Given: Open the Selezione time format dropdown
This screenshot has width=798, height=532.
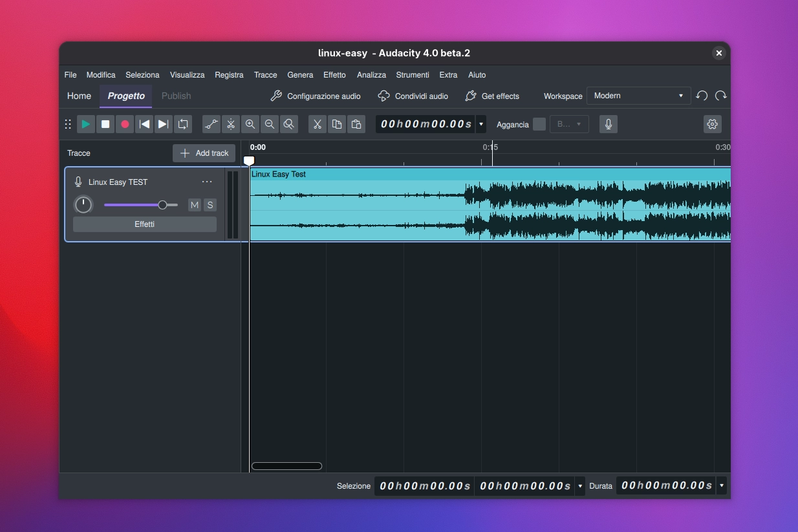Looking at the screenshot, I should coord(580,485).
